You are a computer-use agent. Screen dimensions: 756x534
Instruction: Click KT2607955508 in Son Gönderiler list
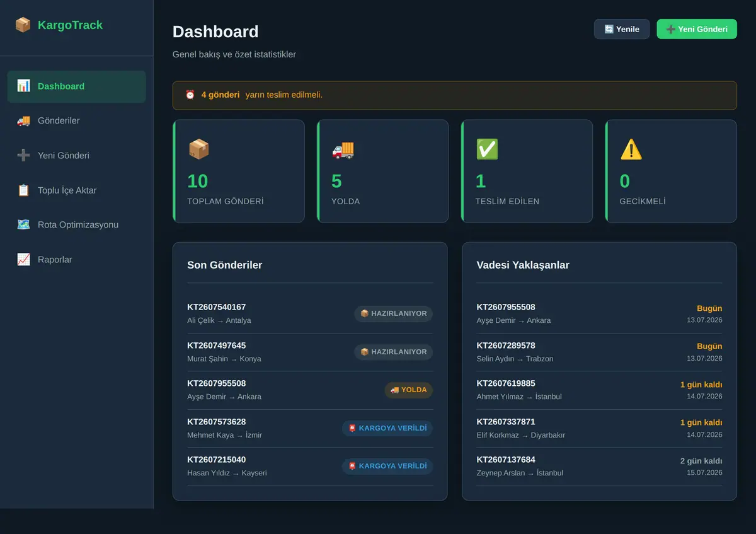(x=217, y=383)
